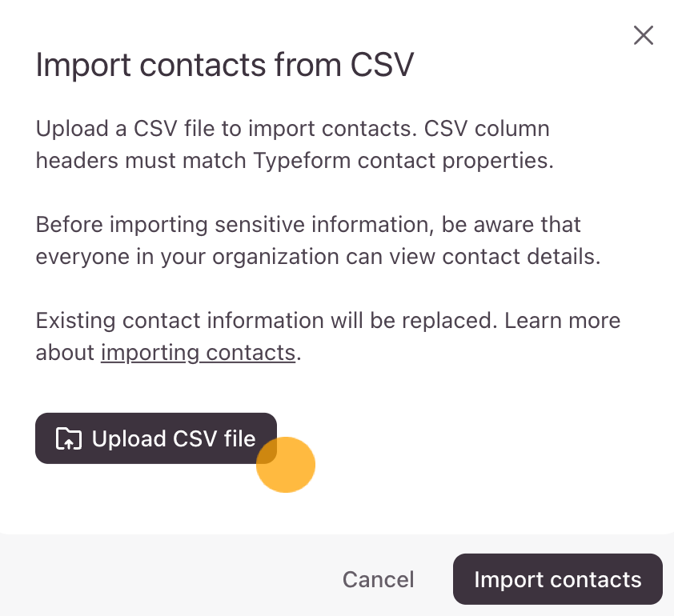Image resolution: width=674 pixels, height=616 pixels.
Task: Click the 'Upload CSV file' label text
Action: (x=174, y=438)
